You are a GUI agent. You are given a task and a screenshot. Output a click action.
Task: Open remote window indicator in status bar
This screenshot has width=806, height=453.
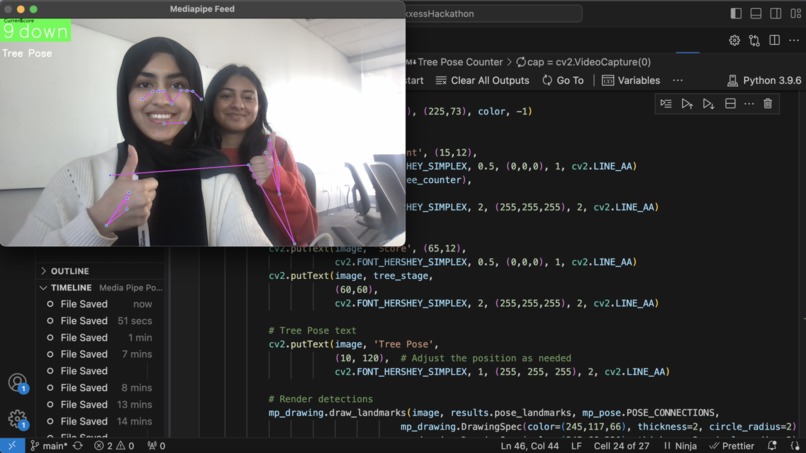[x=12, y=446]
